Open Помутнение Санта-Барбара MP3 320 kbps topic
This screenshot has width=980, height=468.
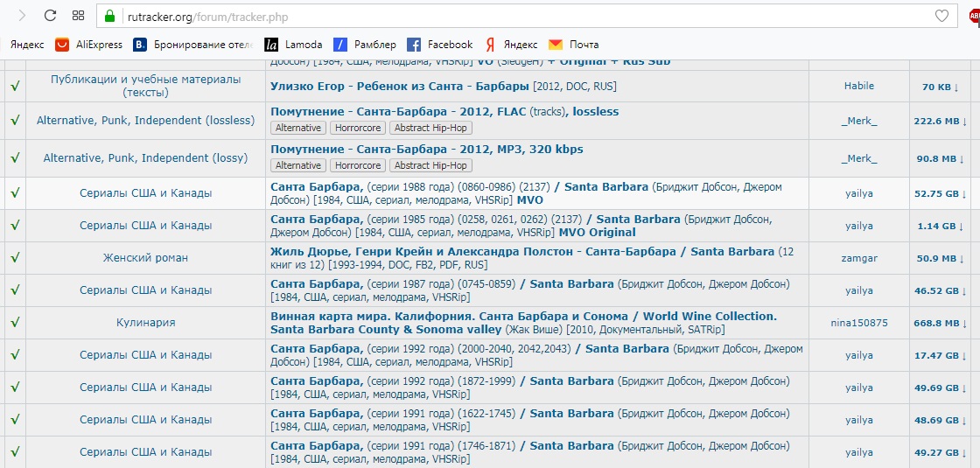click(427, 150)
